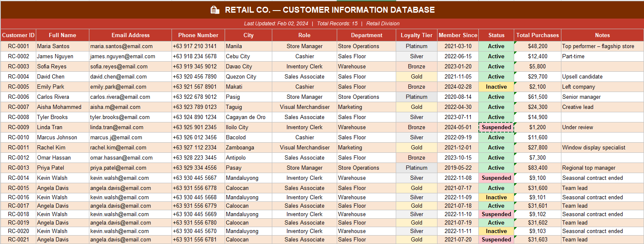Click Linda Tran's Suspended status cell

point(496,127)
